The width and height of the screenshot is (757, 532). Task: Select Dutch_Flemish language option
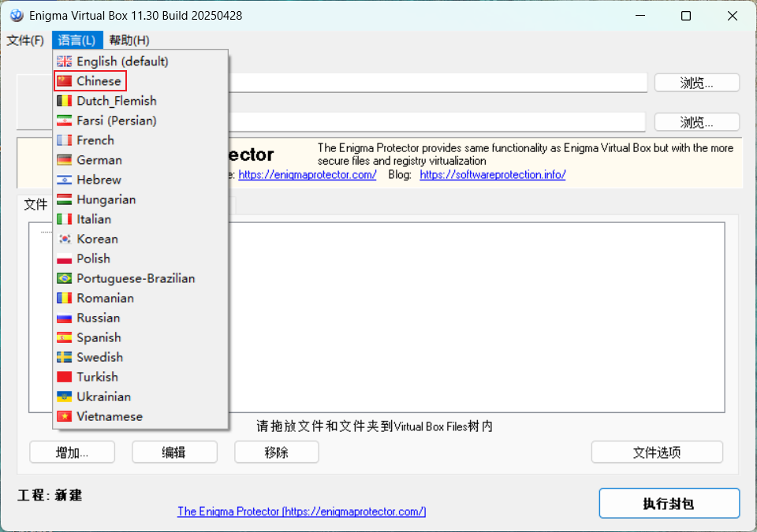click(x=140, y=101)
